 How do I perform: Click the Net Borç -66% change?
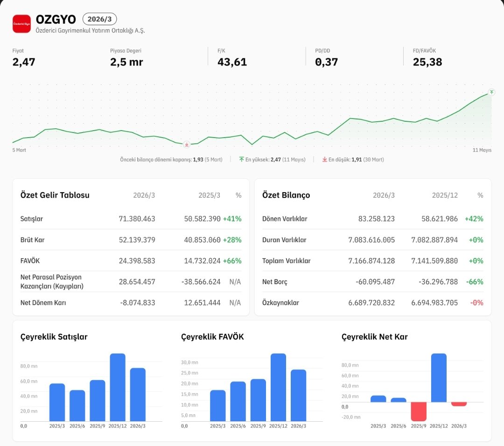point(475,282)
